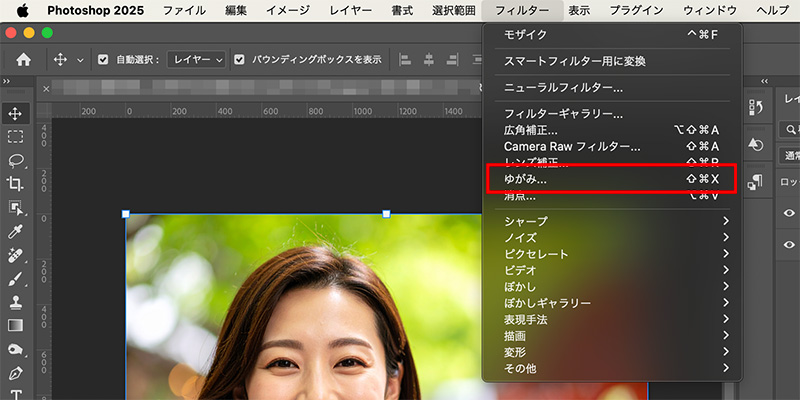Open the 書式 menu

[402, 10]
